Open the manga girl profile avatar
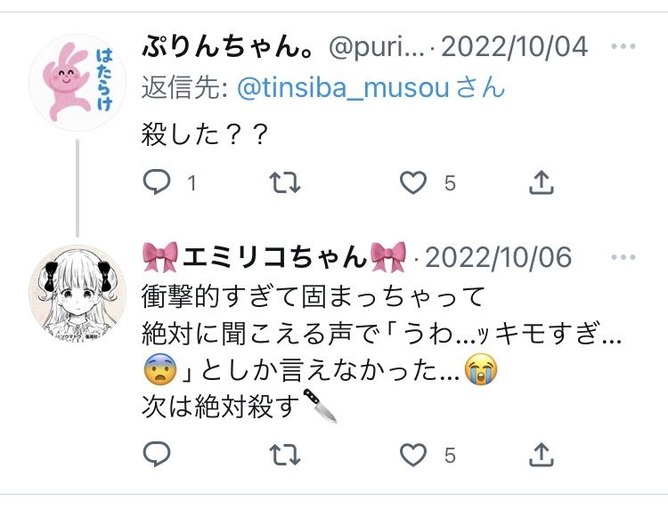Image resolution: width=668 pixels, height=509 pixels. 78,294
